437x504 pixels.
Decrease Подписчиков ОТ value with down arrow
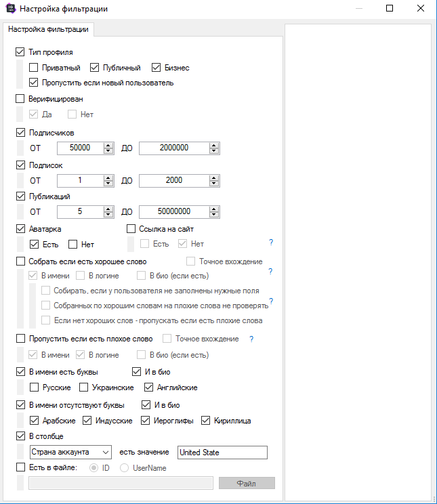[108, 151]
